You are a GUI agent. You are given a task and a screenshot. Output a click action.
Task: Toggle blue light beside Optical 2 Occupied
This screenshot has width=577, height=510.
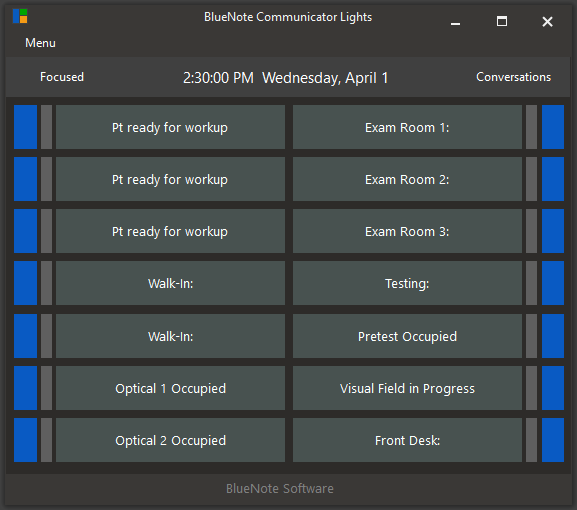click(x=25, y=440)
